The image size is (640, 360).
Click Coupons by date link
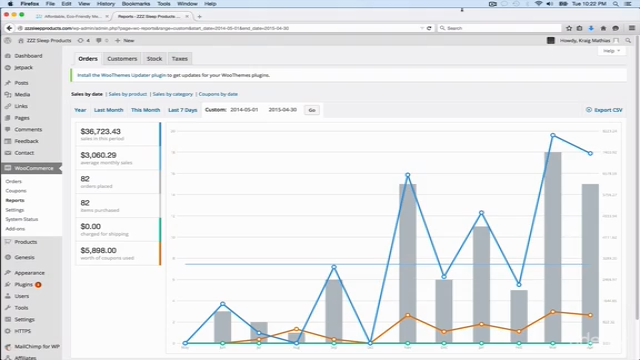click(x=218, y=94)
